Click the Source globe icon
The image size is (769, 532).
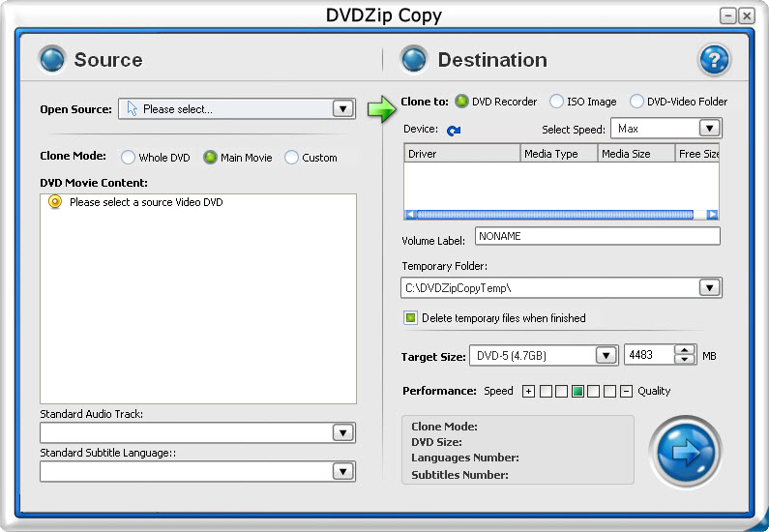click(52, 60)
